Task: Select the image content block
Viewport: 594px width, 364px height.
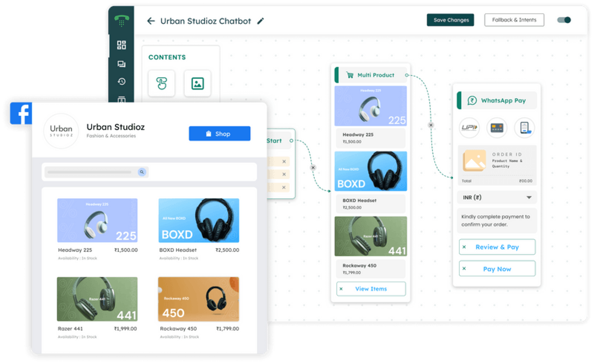Action: [x=197, y=83]
